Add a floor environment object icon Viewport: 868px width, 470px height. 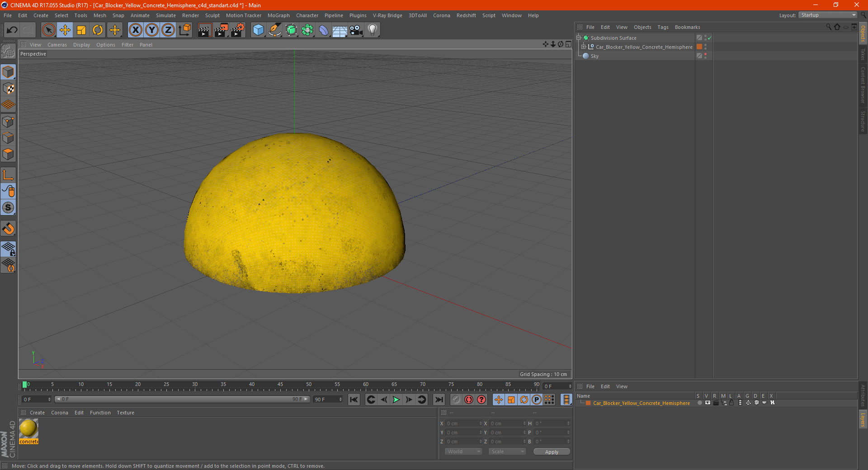[x=340, y=30]
